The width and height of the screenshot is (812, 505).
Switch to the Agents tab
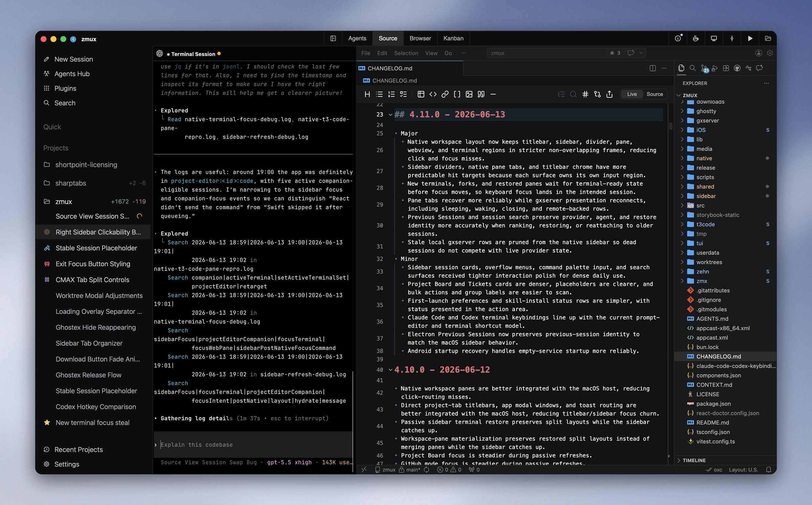[357, 38]
